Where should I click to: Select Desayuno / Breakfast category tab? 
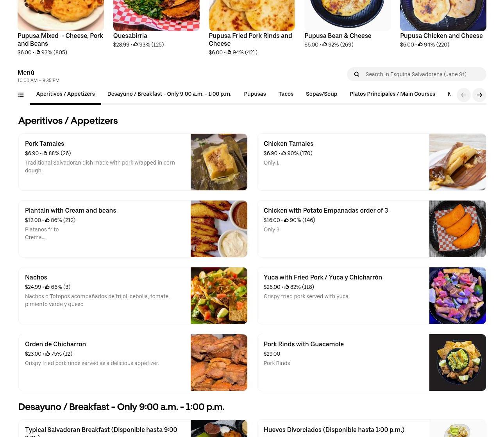tap(169, 94)
